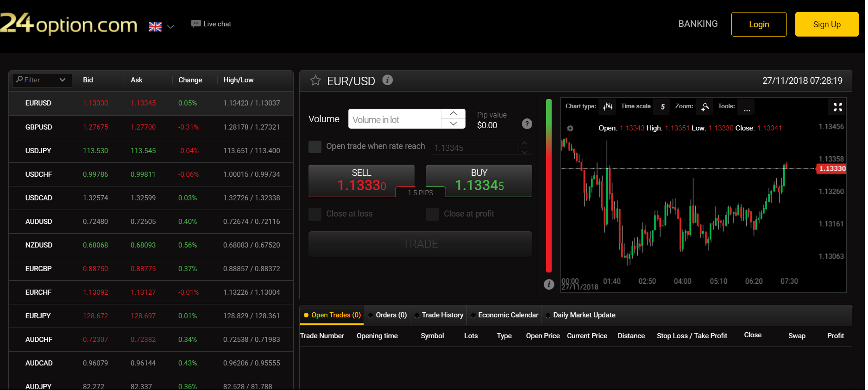Open chart settings gear icon

pyautogui.click(x=570, y=128)
